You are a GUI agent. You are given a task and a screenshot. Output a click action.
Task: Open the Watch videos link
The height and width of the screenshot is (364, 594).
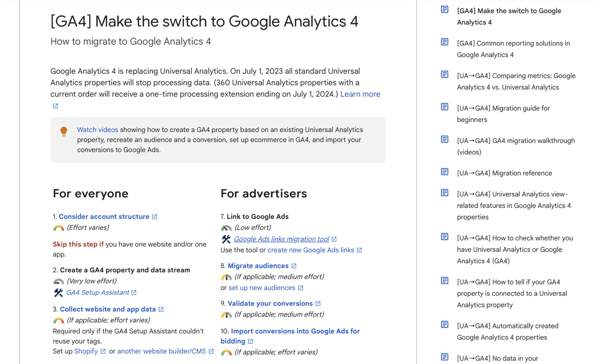pyautogui.click(x=97, y=129)
